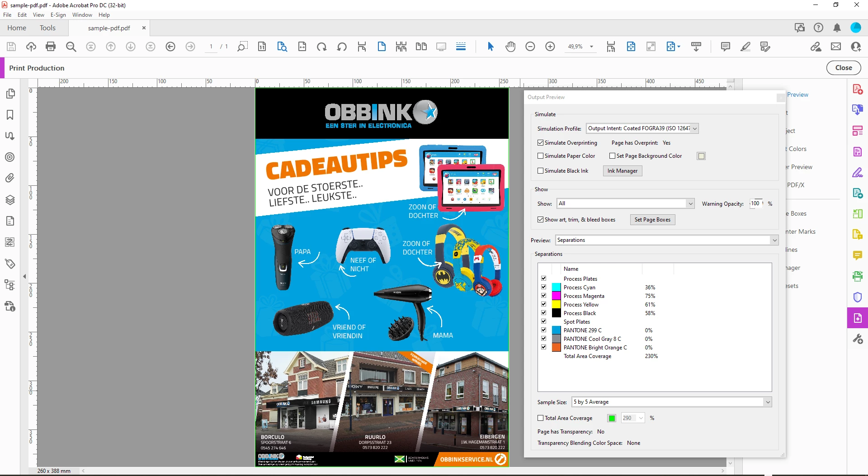Click the Warning Opacity field
This screenshot has width=868, height=476.
click(x=756, y=203)
